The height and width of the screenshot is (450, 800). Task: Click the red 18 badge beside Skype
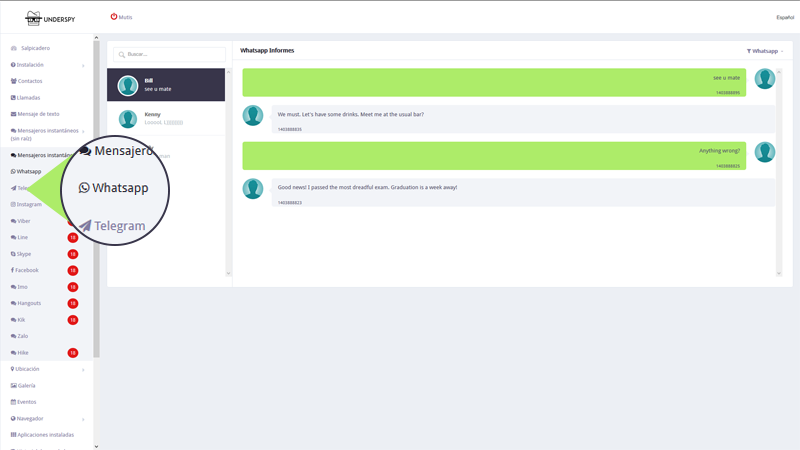(73, 254)
